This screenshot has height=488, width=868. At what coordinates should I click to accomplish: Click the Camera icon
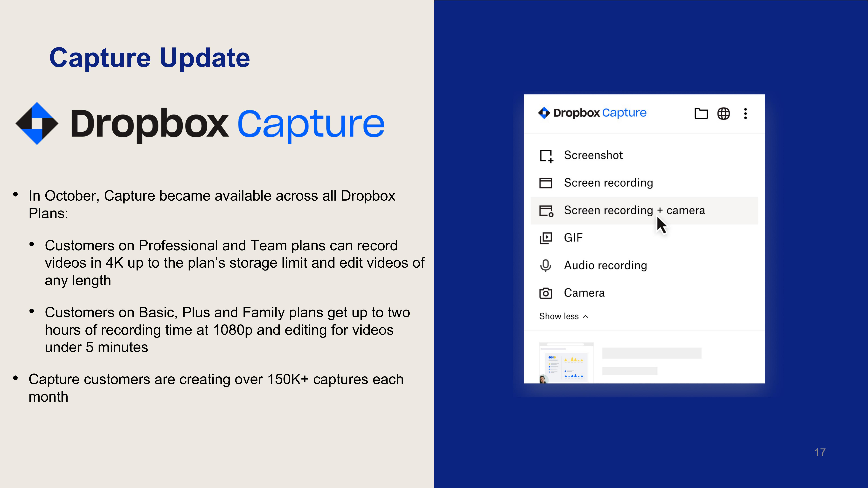pos(546,293)
